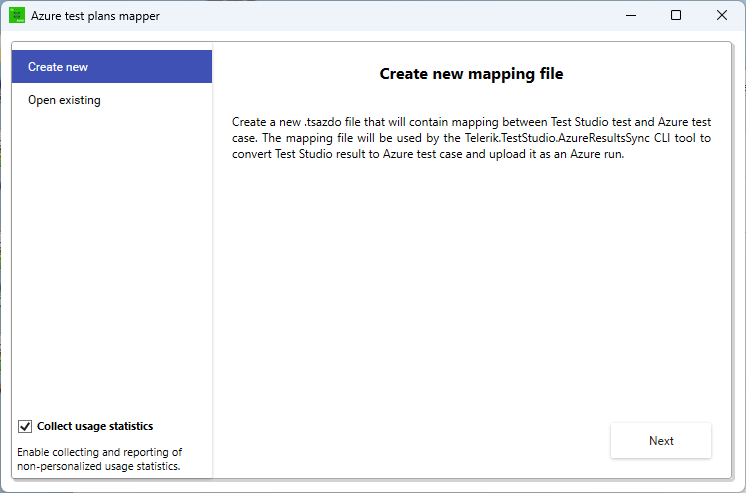Click the .tsazdo mapping file description paragraph
The image size is (746, 493).
tap(471, 138)
